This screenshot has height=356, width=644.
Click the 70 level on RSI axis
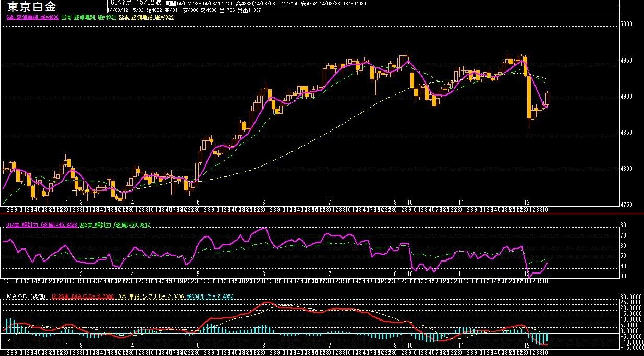pos(623,235)
